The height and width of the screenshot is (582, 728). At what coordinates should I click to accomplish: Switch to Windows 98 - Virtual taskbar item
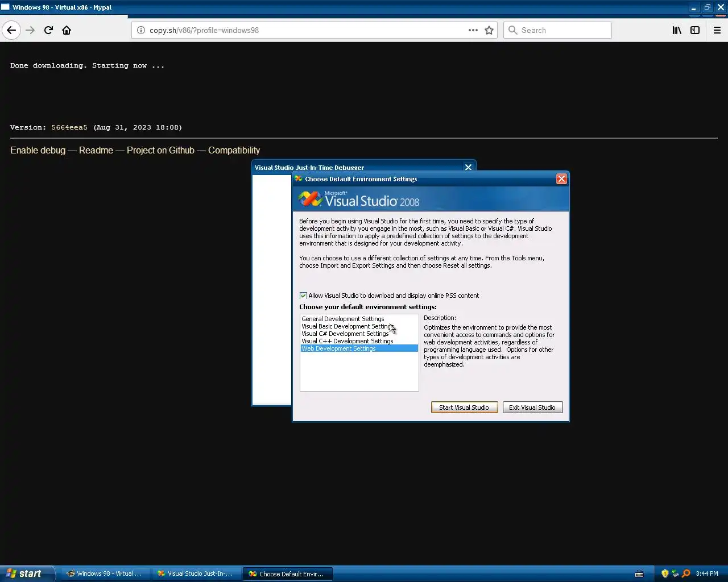(105, 573)
